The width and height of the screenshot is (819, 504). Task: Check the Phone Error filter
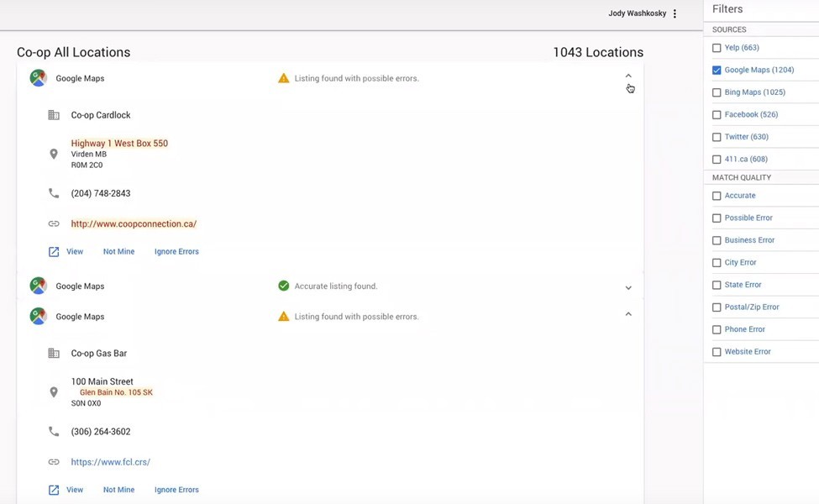click(717, 329)
